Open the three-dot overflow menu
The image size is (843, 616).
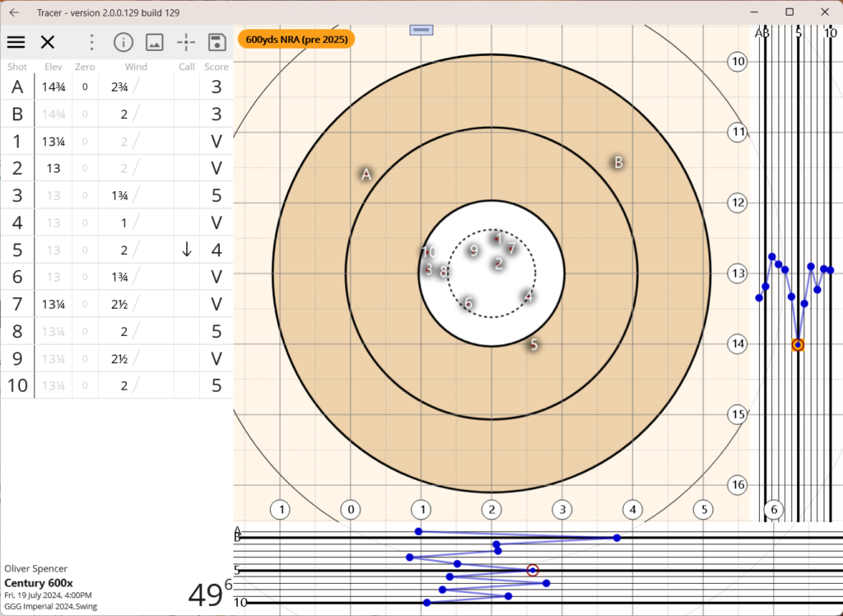(x=92, y=42)
